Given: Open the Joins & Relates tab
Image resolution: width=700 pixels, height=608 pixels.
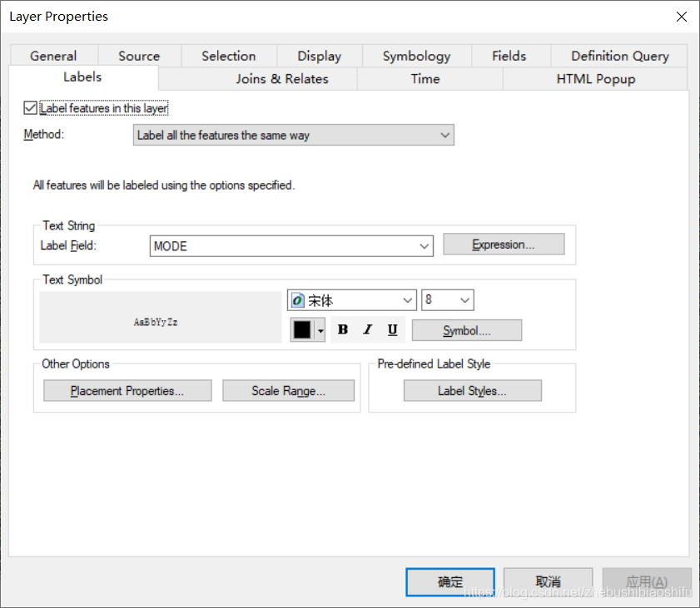Looking at the screenshot, I should pos(281,79).
